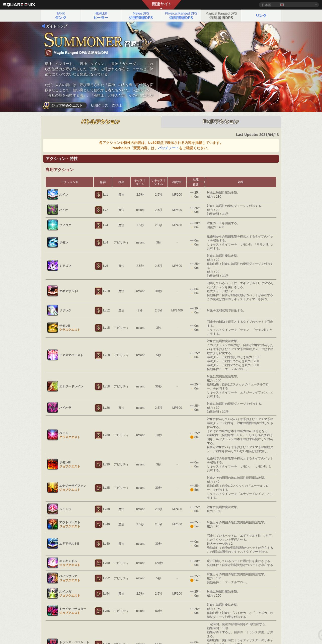Click the 専用アクション heading
Image resolution: width=322 pixels, height=644 pixels.
pos(60,170)
